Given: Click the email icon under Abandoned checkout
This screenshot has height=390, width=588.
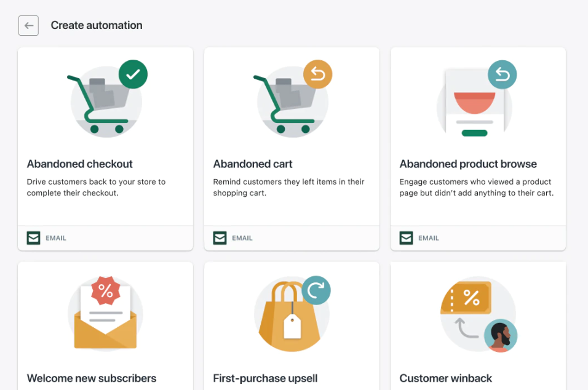Looking at the screenshot, I should [33, 238].
